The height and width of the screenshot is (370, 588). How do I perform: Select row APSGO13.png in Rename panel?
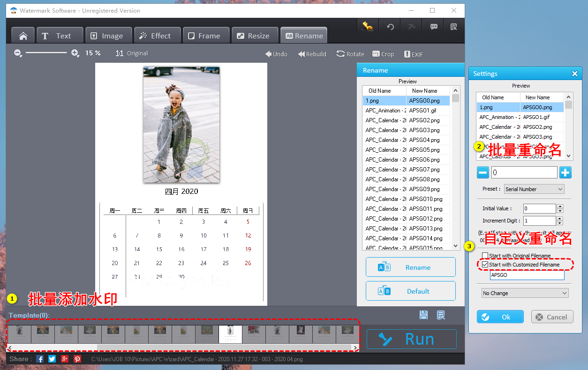point(406,229)
